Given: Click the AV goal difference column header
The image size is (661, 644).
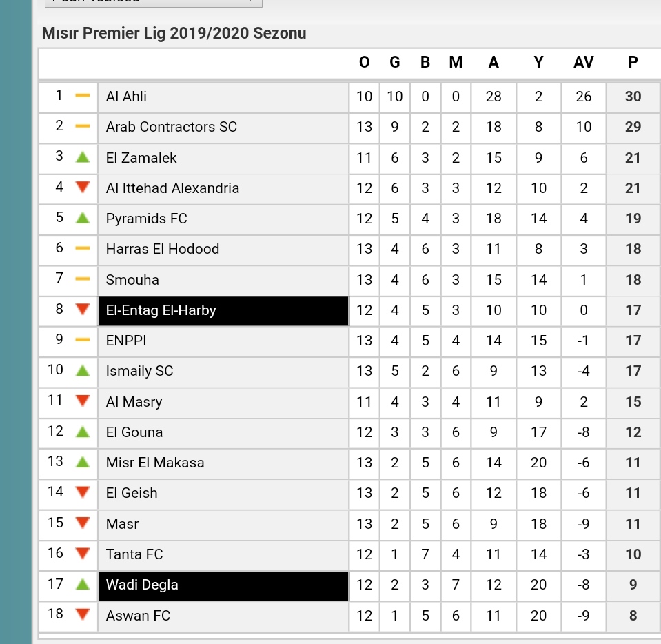Looking at the screenshot, I should (x=583, y=63).
